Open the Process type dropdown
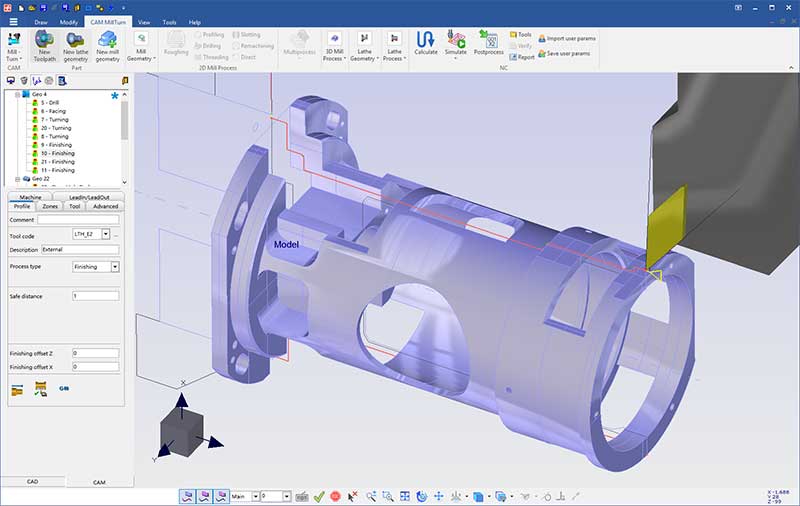This screenshot has width=800, height=506. coord(115,267)
